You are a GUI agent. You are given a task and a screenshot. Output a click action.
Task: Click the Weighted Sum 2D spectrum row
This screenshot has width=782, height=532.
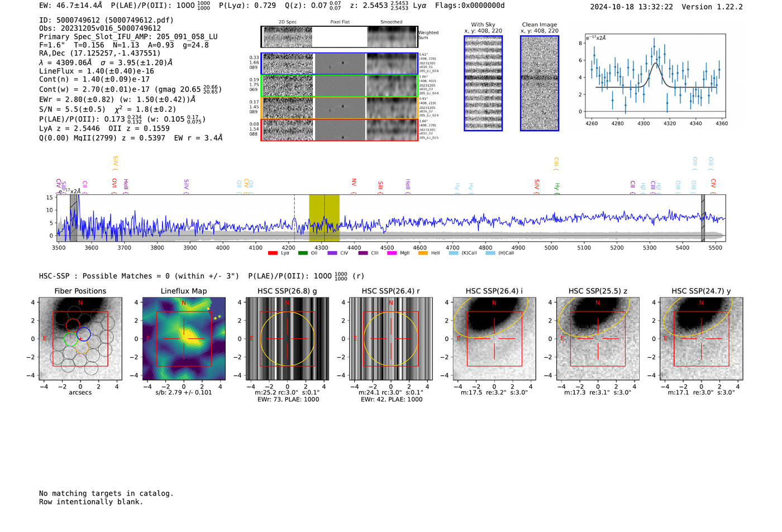point(339,37)
